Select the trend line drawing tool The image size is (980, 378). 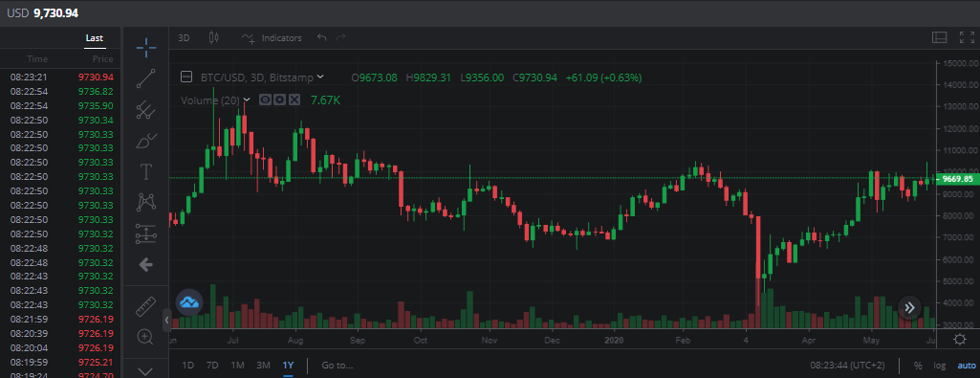click(145, 78)
